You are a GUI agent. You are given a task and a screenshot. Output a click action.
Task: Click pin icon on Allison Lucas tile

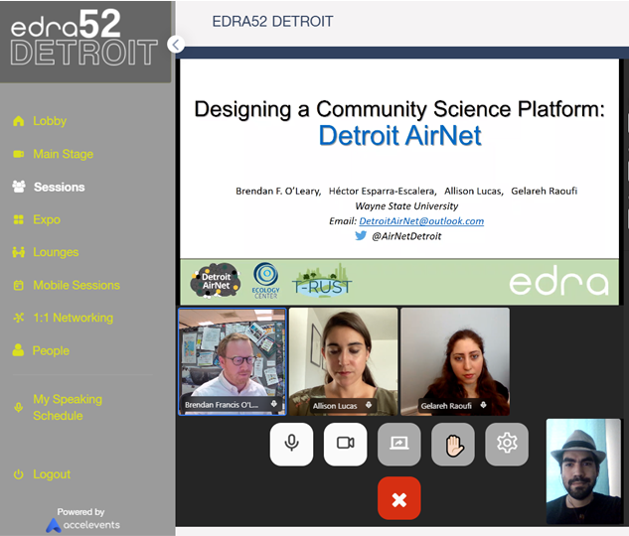pyautogui.click(x=369, y=405)
